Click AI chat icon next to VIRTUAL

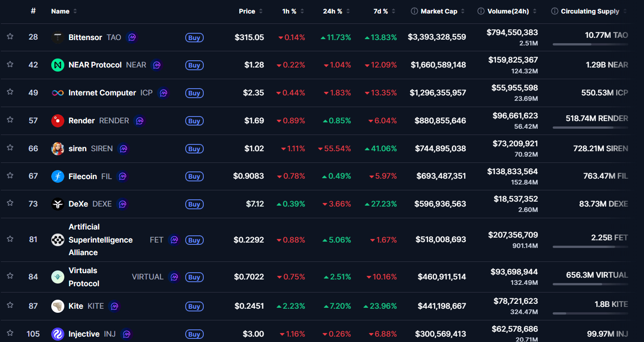pyautogui.click(x=174, y=277)
